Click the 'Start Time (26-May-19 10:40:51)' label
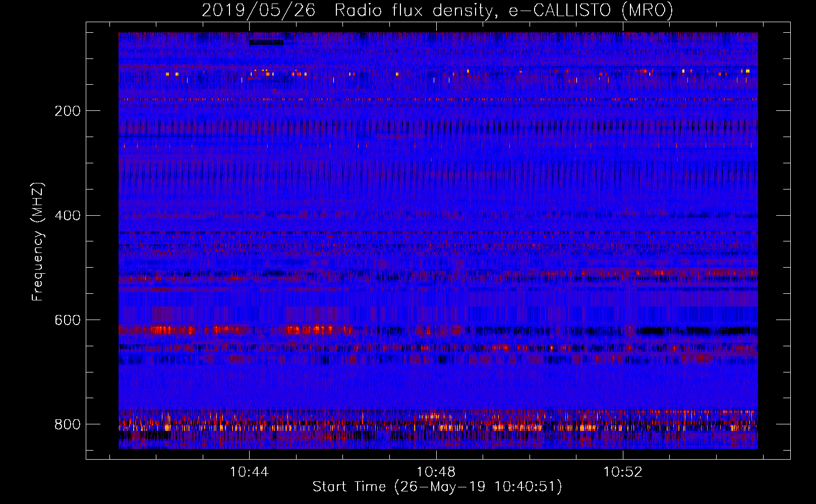Screen dimensions: 816x504 point(437,487)
